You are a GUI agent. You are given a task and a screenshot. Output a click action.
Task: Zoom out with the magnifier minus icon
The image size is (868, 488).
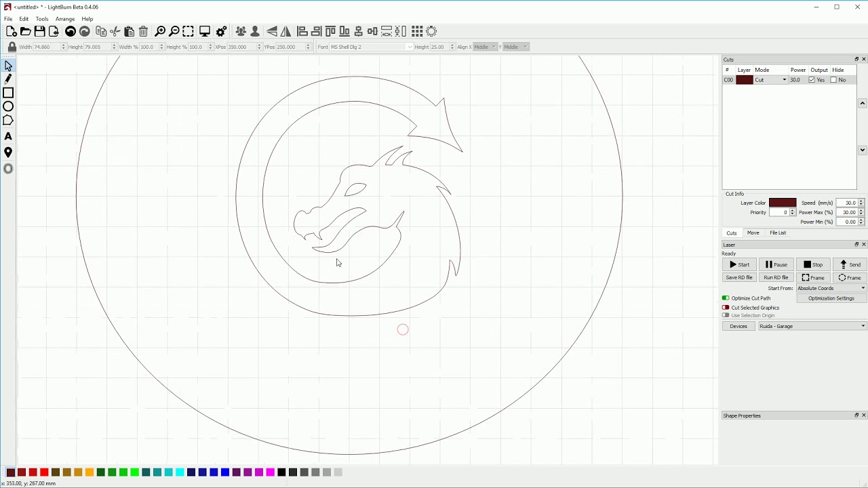(x=174, y=31)
